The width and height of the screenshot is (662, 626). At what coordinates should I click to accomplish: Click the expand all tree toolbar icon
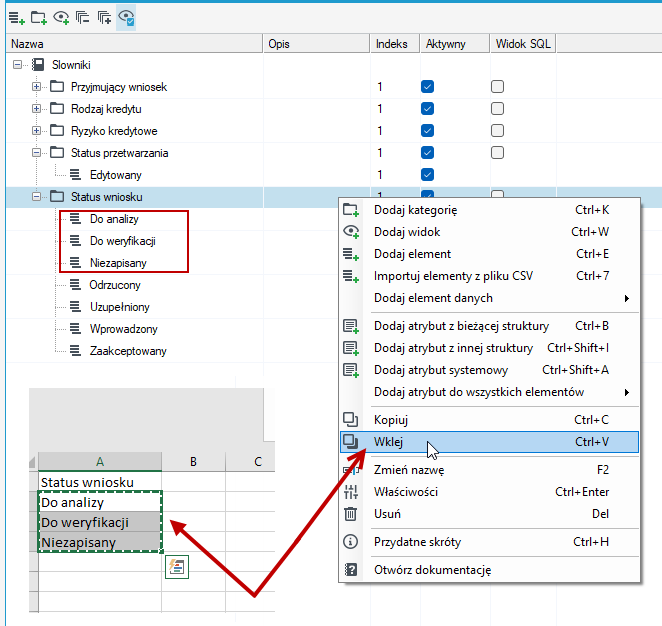click(x=104, y=18)
